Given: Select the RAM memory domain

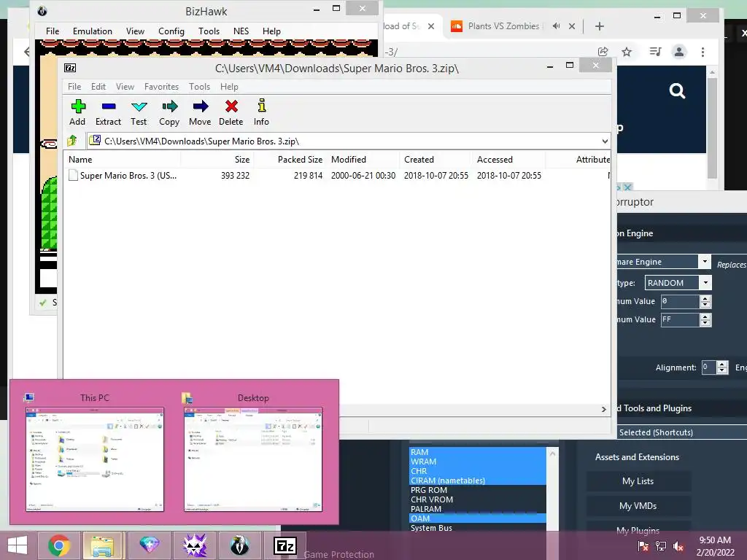Looking at the screenshot, I should (477, 452).
